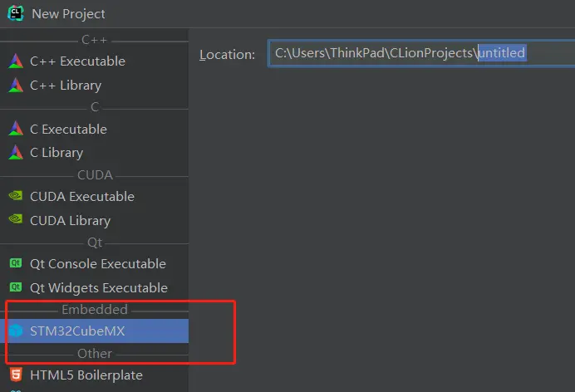Choose Qt Widgets Executable project type
The width and height of the screenshot is (575, 392).
(98, 288)
